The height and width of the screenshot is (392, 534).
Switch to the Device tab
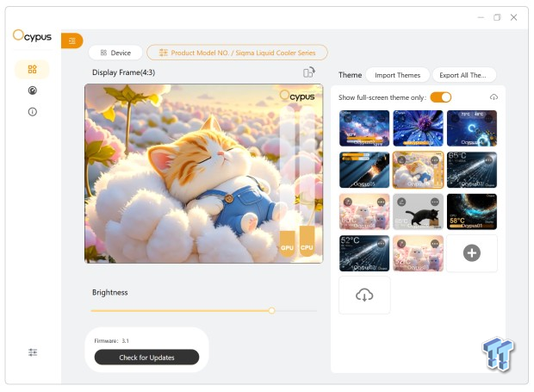click(115, 53)
